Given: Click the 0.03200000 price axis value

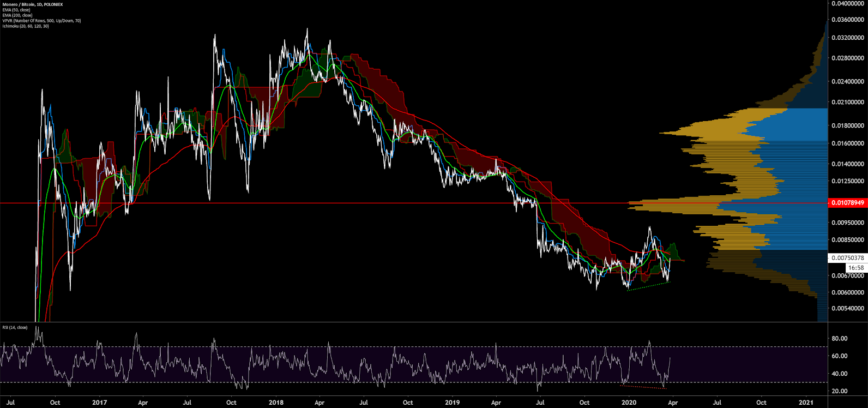Looking at the screenshot, I should pos(847,38).
